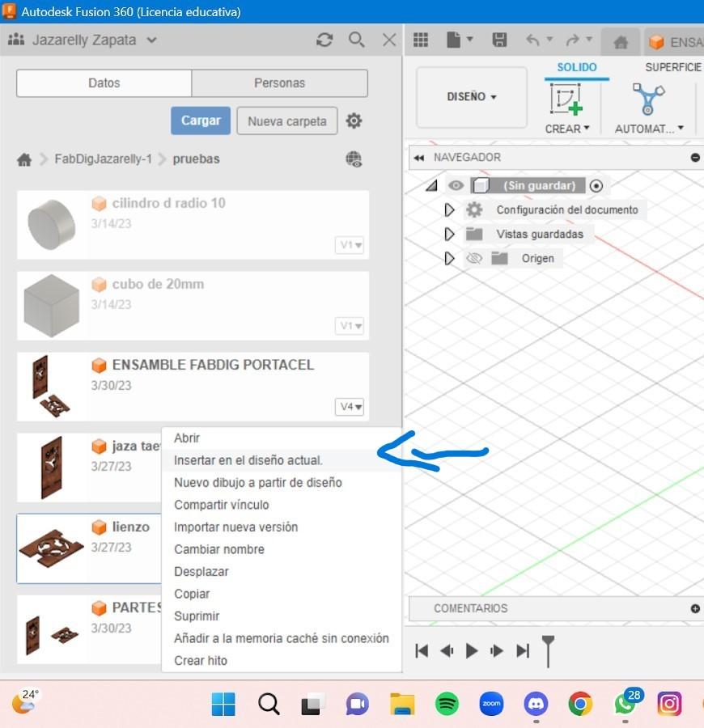Choose Cambiar nombre from context menu
The width and height of the screenshot is (704, 728).
coord(282,549)
